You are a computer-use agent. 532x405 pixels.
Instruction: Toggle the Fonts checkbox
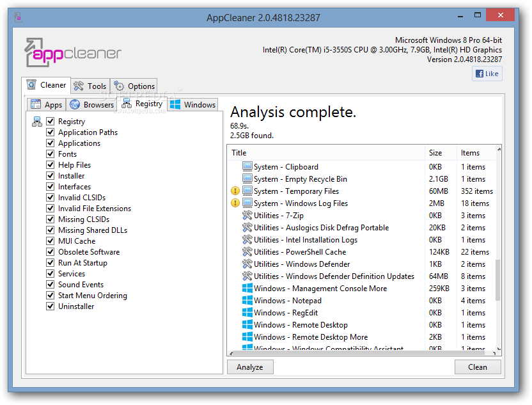pos(51,154)
